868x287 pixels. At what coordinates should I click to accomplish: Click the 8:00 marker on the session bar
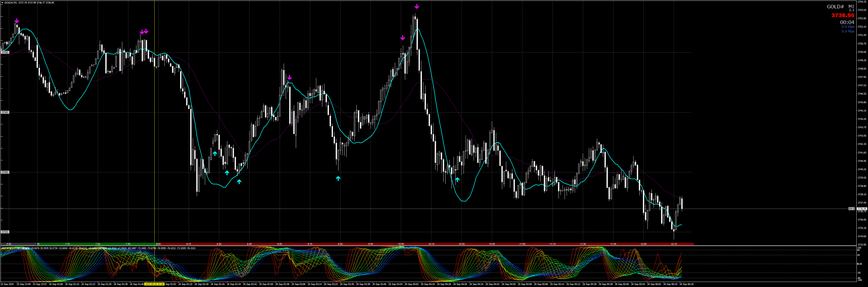tap(158, 244)
